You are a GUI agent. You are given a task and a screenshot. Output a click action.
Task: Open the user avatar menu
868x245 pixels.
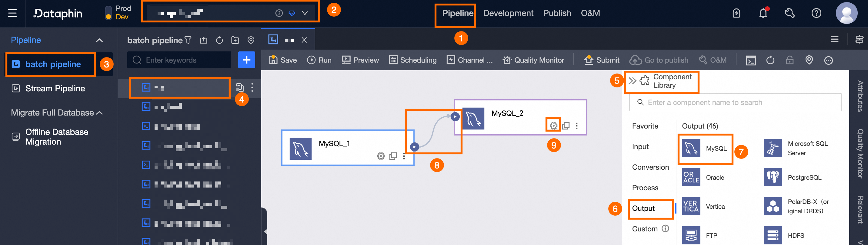click(846, 13)
